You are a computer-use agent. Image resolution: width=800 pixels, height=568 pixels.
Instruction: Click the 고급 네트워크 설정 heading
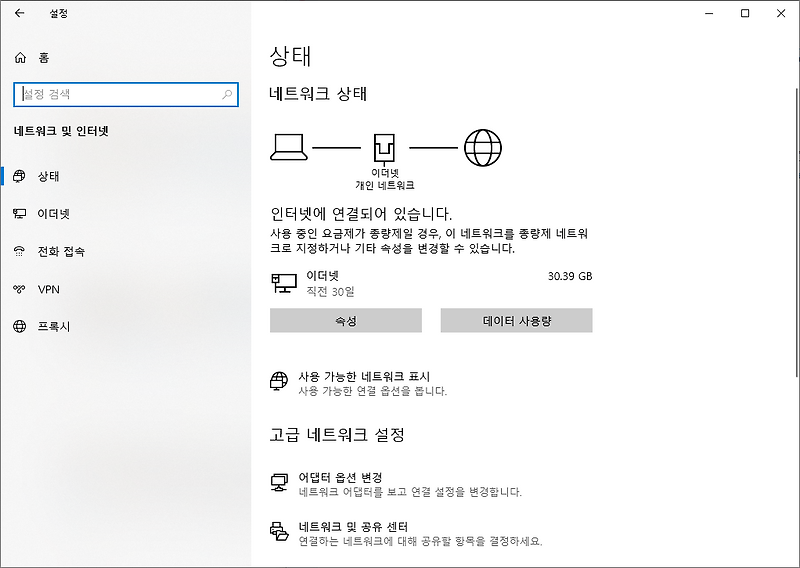pyautogui.click(x=337, y=435)
